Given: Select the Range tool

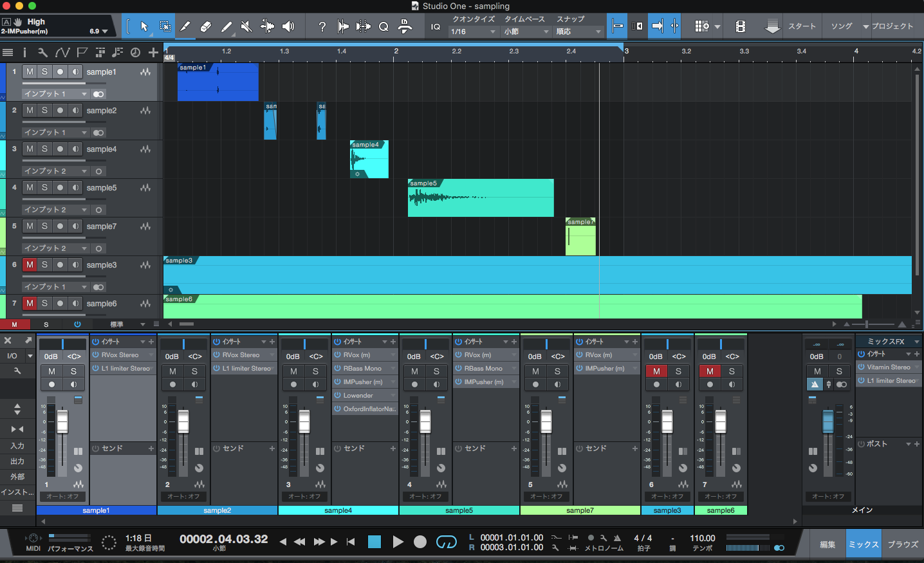Looking at the screenshot, I should point(165,26).
